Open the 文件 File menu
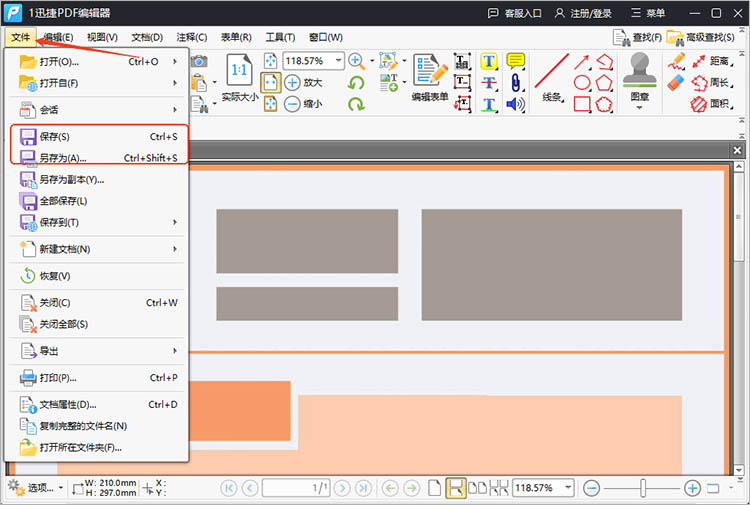Image resolution: width=750 pixels, height=505 pixels. [21, 37]
